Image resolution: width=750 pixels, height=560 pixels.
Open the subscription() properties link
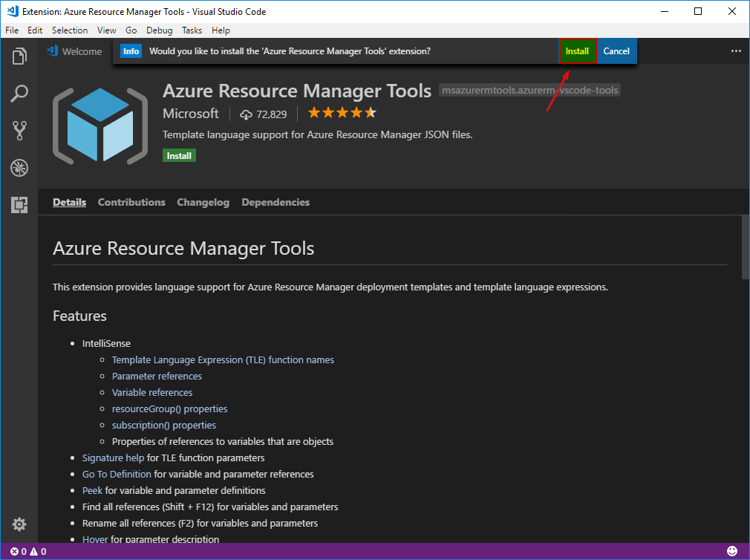click(x=163, y=425)
